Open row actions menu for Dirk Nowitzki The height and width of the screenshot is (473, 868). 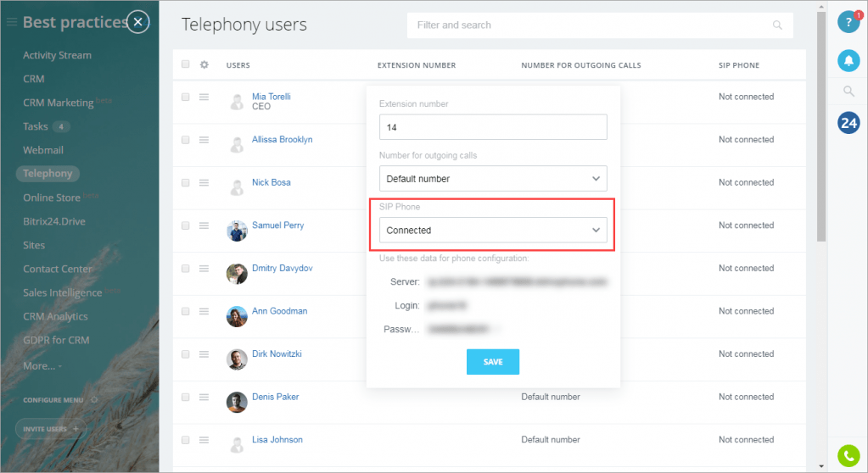tap(204, 354)
